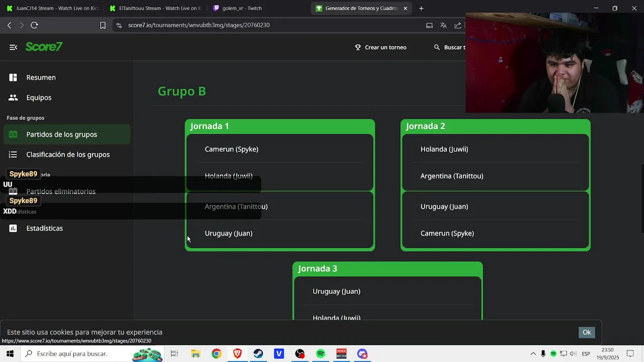Click the Score7 logo
The width and height of the screenshot is (644, 362).
(44, 47)
